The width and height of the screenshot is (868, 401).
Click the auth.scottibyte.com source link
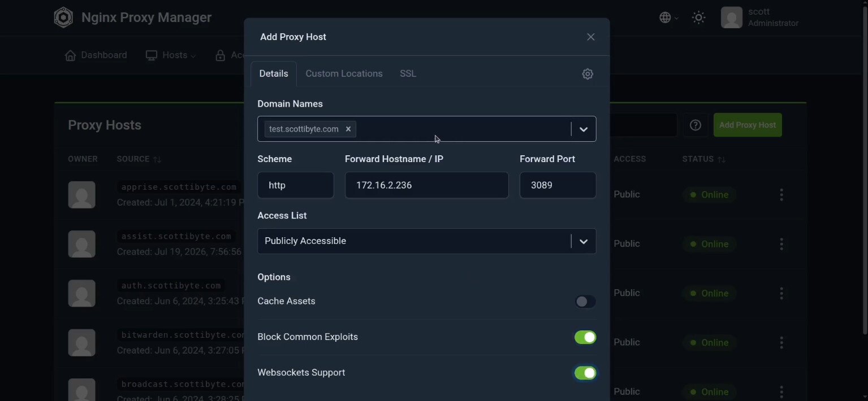pyautogui.click(x=171, y=286)
